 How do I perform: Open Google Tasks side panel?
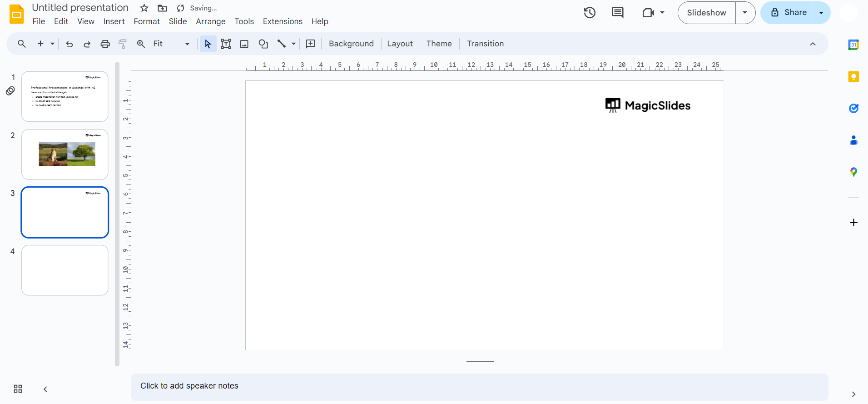point(853,108)
